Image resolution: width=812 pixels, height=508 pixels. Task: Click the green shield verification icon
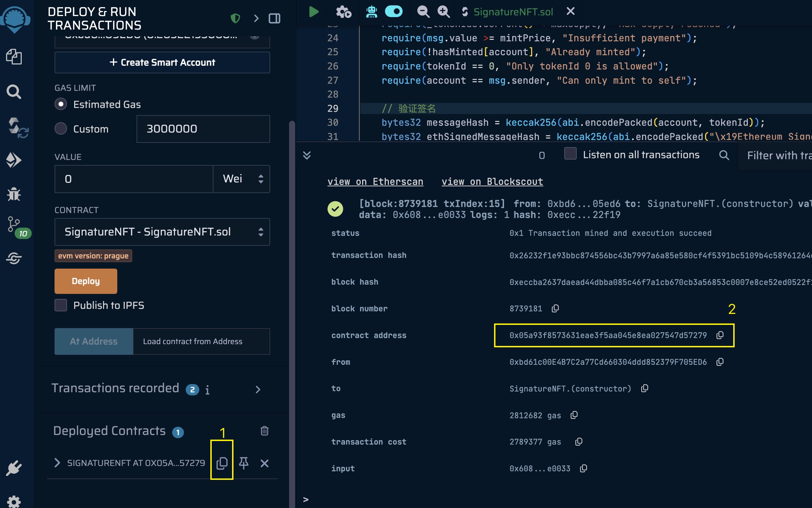click(235, 18)
